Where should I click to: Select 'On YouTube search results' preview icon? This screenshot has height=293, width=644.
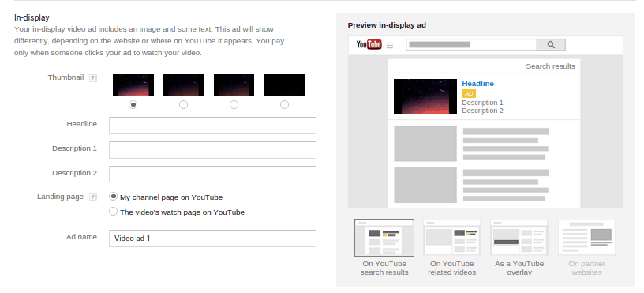(384, 238)
